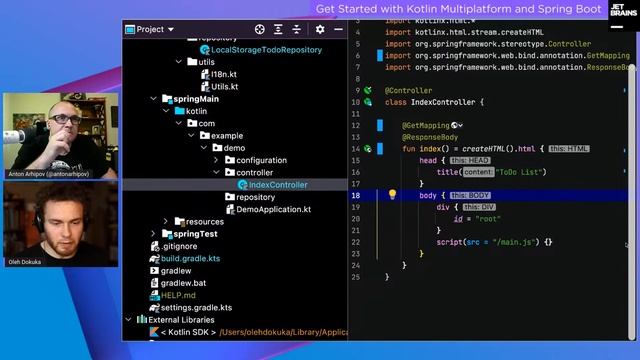Collapse the utils folder
This screenshot has width=640, height=360.
178,62
